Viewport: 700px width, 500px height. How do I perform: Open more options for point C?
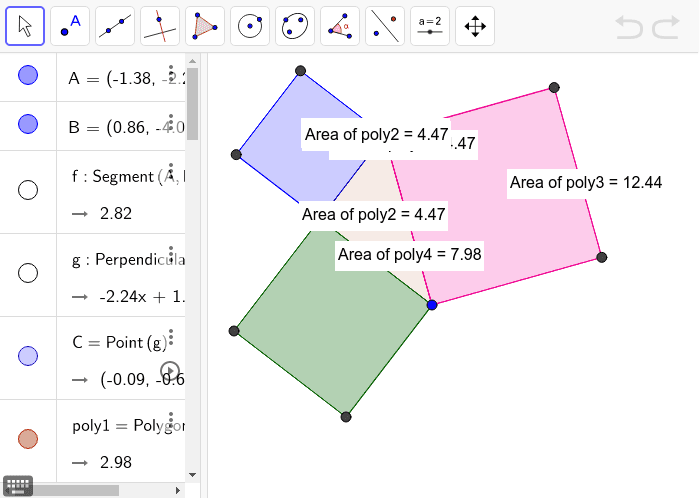171,336
